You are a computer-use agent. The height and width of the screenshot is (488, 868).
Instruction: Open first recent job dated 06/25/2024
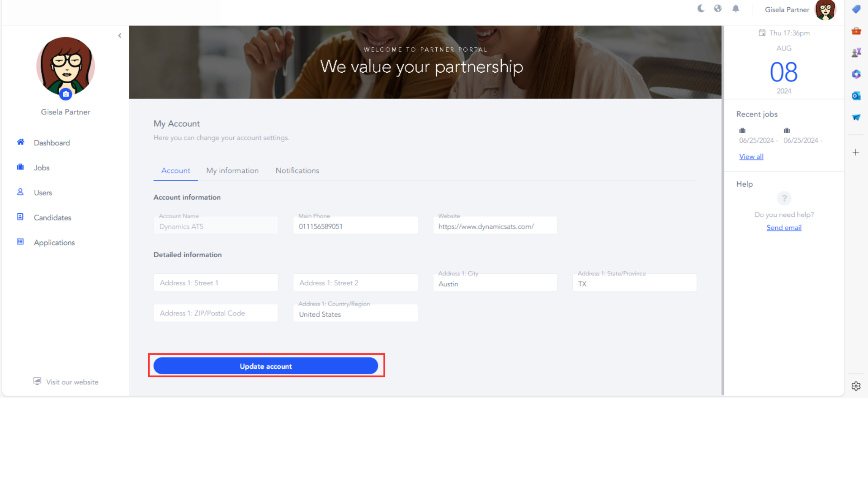pyautogui.click(x=758, y=141)
